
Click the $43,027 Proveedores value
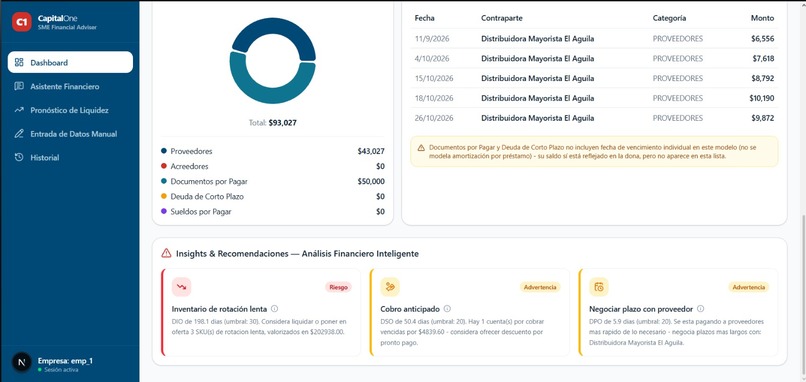[x=371, y=151]
